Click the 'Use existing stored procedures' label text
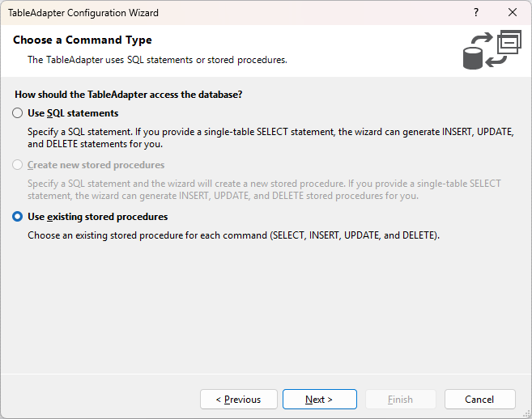The width and height of the screenshot is (532, 419). 97,217
